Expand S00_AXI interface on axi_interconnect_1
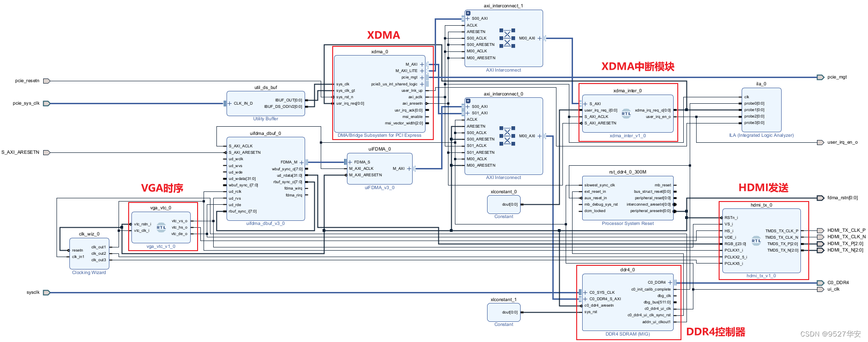Viewport: 868px width, 342px height. [x=468, y=18]
